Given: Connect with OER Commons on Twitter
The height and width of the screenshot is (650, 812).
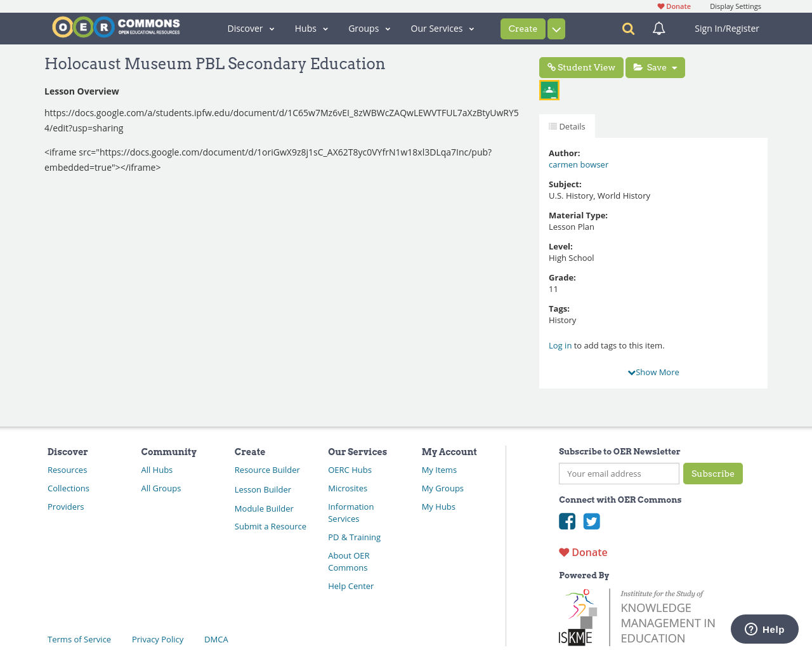Looking at the screenshot, I should 591,521.
